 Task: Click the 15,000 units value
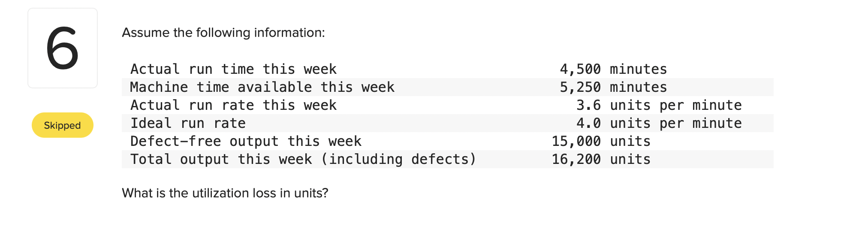tap(601, 141)
